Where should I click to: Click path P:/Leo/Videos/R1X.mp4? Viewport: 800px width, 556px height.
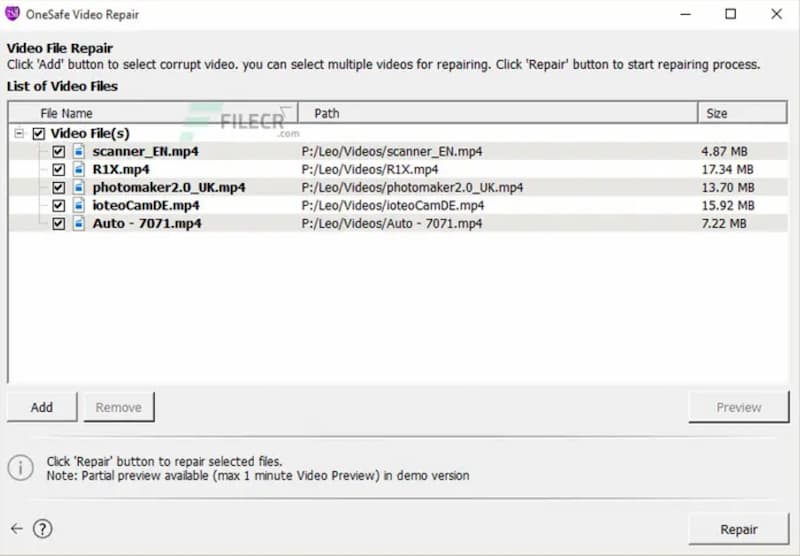coord(370,169)
